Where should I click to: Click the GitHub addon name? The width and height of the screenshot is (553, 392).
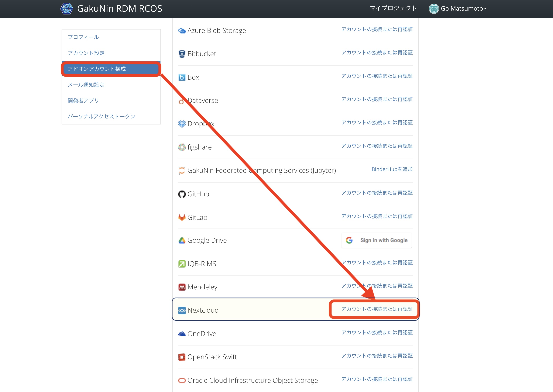click(198, 194)
